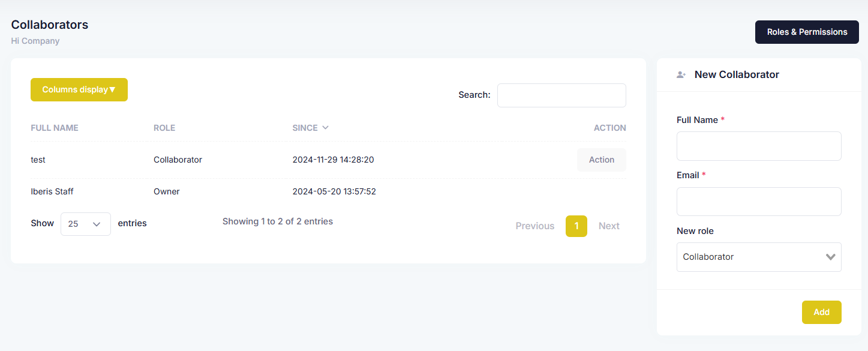868x351 pixels.
Task: Sort the table by Role column
Action: (164, 128)
